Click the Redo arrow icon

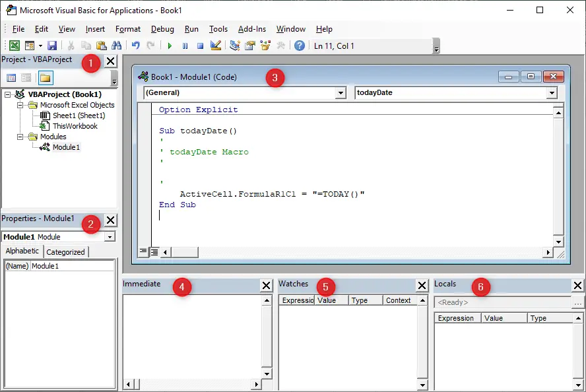[150, 46]
